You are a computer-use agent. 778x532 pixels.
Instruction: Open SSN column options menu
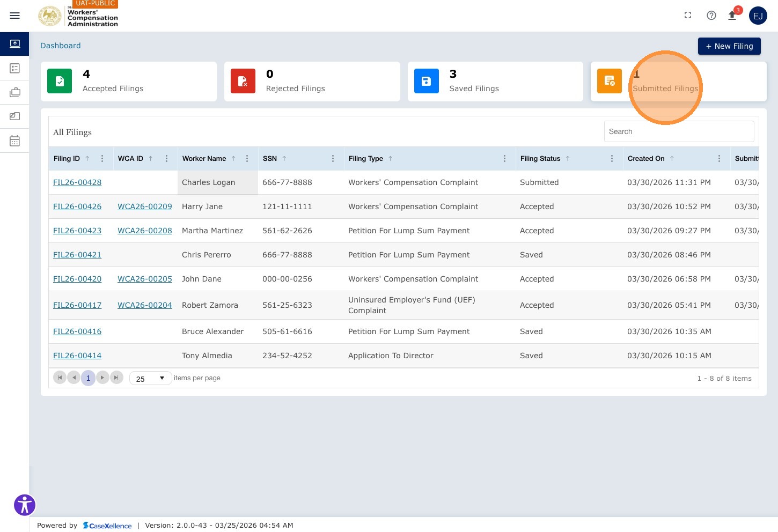(x=333, y=159)
